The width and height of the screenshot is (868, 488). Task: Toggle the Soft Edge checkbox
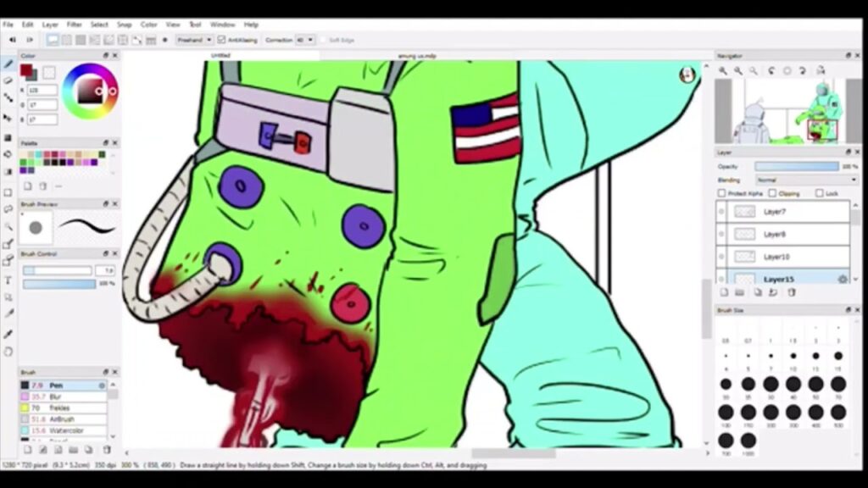[324, 40]
